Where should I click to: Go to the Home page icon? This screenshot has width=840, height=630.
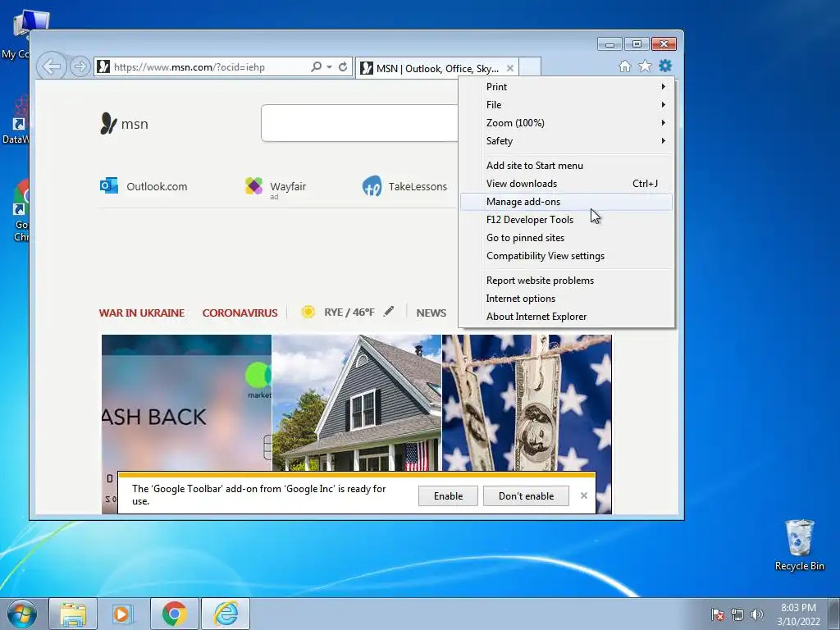(624, 66)
